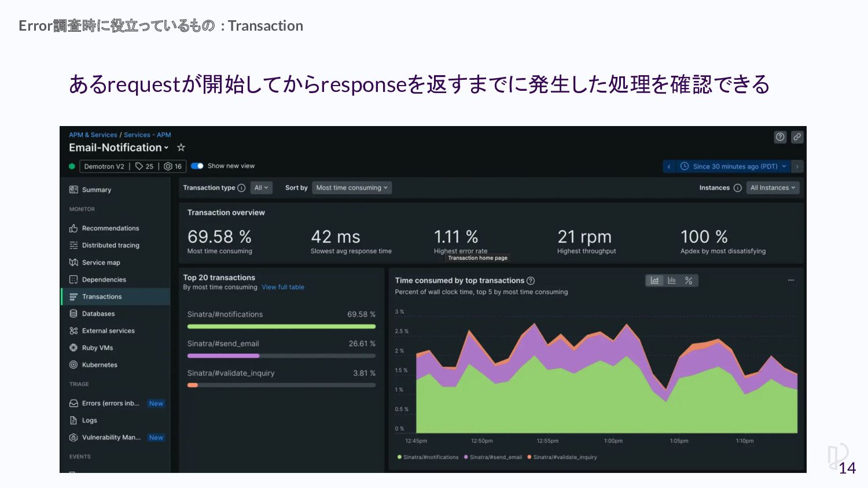The image size is (868, 488).
Task: Click the Service map icon
Action: click(x=73, y=263)
